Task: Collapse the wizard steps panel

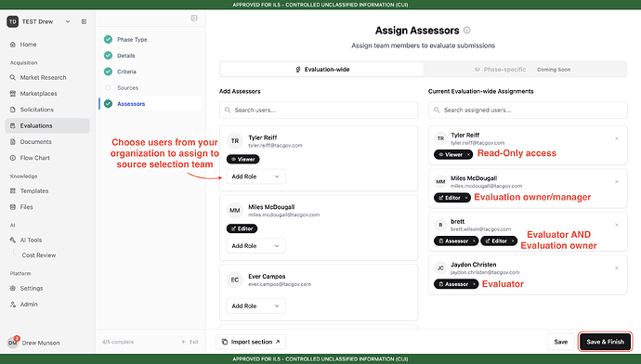Action: tap(194, 18)
